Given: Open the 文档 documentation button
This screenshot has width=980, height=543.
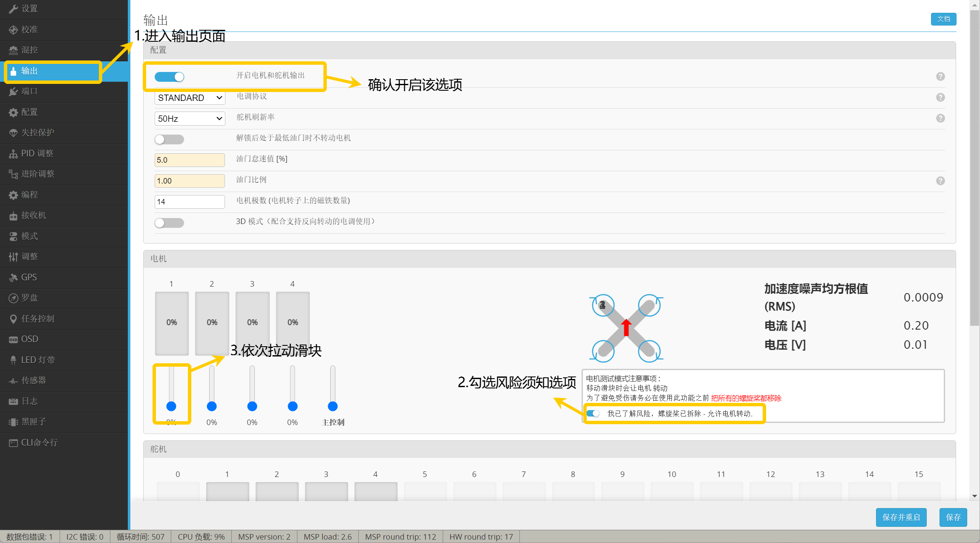Looking at the screenshot, I should [943, 19].
